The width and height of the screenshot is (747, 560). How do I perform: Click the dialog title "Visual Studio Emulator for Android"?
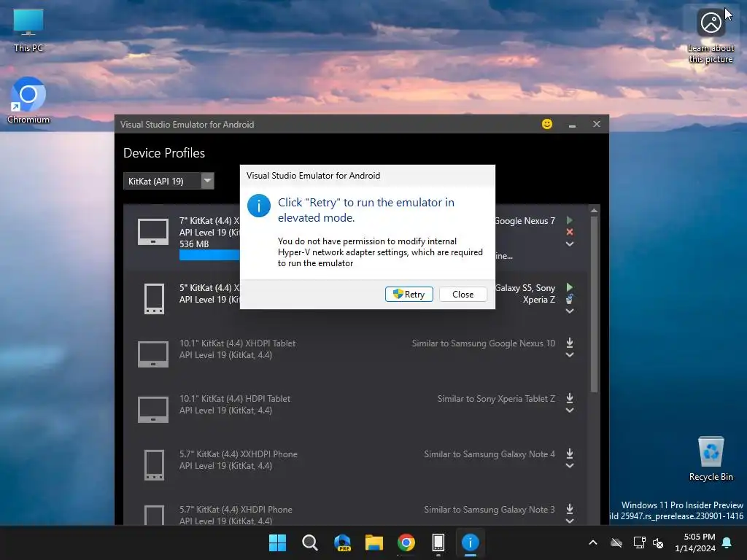click(313, 176)
